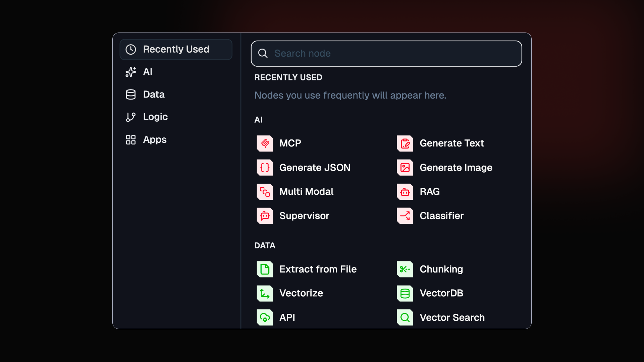Click the RAG node icon
The height and width of the screenshot is (362, 644).
(405, 192)
